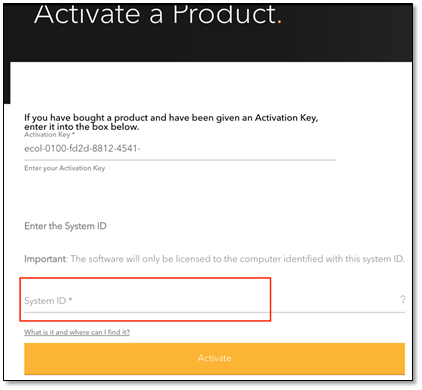This screenshot has width=422, height=390.
Task: Select the small 'Activation Key *' field label
Action: 49,135
